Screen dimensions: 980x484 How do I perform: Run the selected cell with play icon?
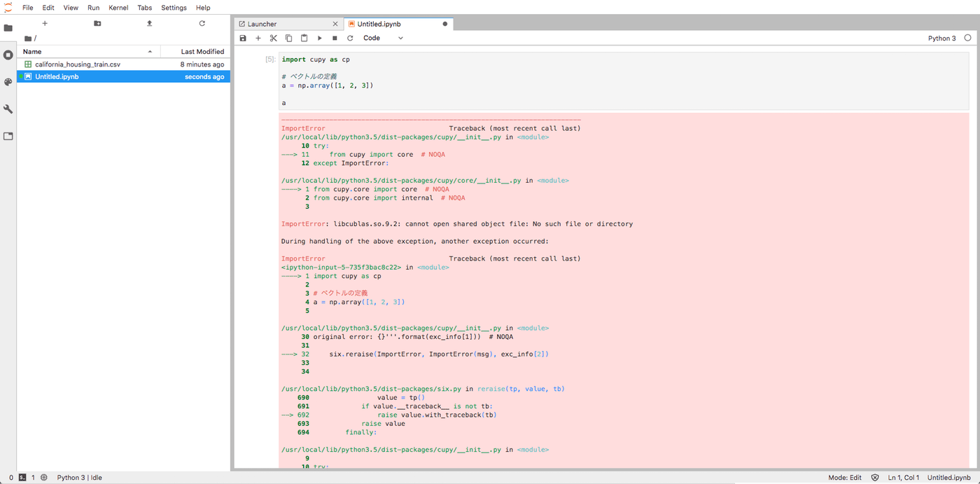(x=319, y=38)
